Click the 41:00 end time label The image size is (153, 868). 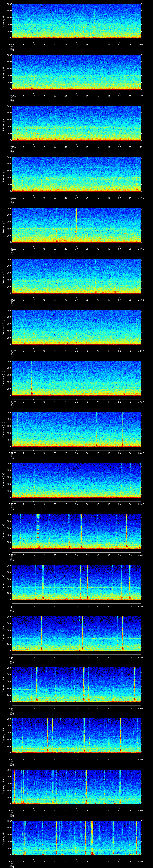141,606
